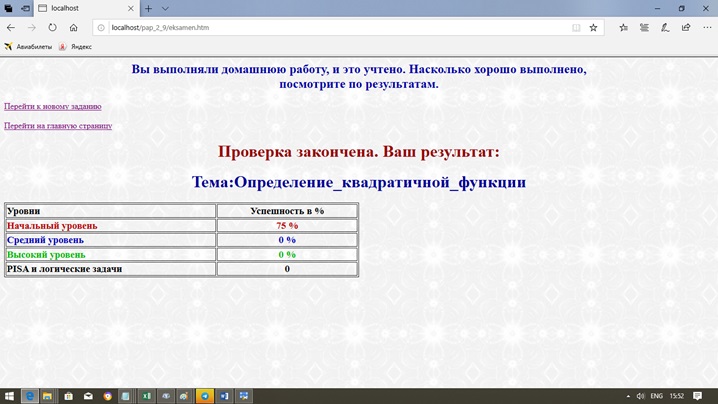Open Excel from the taskbar

(146, 396)
